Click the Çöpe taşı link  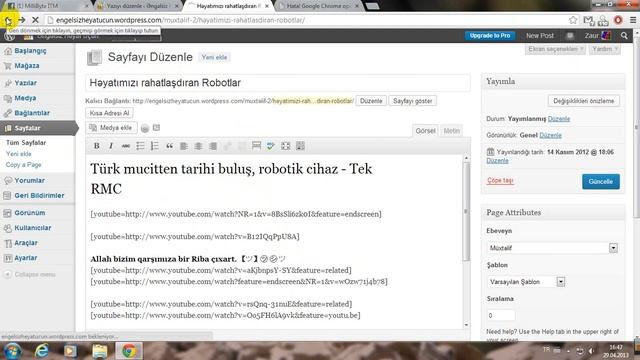point(500,180)
